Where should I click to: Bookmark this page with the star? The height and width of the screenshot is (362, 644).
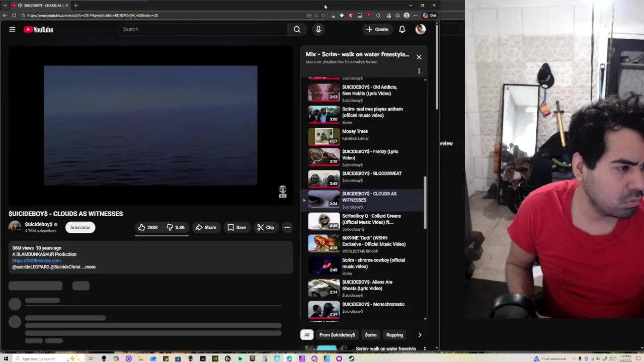(324, 16)
